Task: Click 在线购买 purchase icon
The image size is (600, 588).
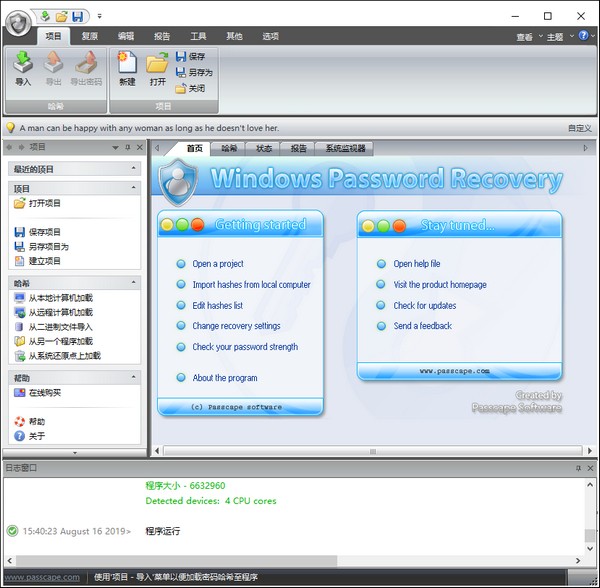Action: coord(19,393)
